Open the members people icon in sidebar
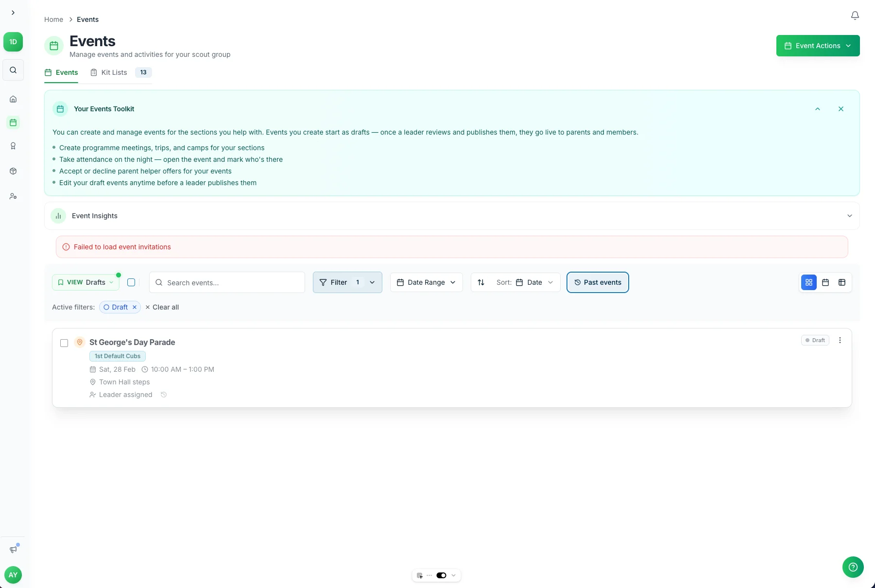Viewport: 875px width, 588px height. click(13, 196)
